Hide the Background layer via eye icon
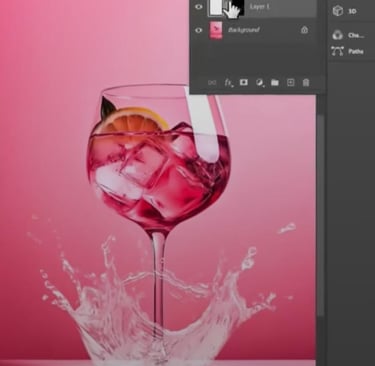375x366 pixels. point(198,30)
